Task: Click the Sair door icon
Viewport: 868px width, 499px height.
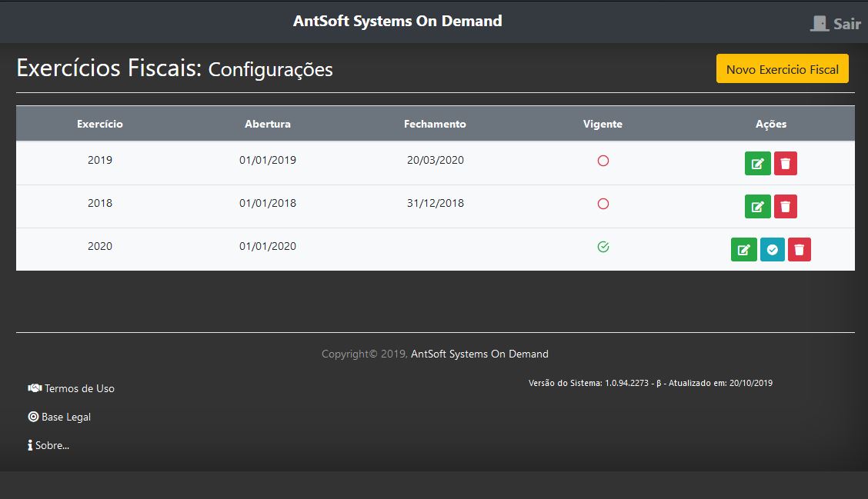Action: tap(820, 24)
